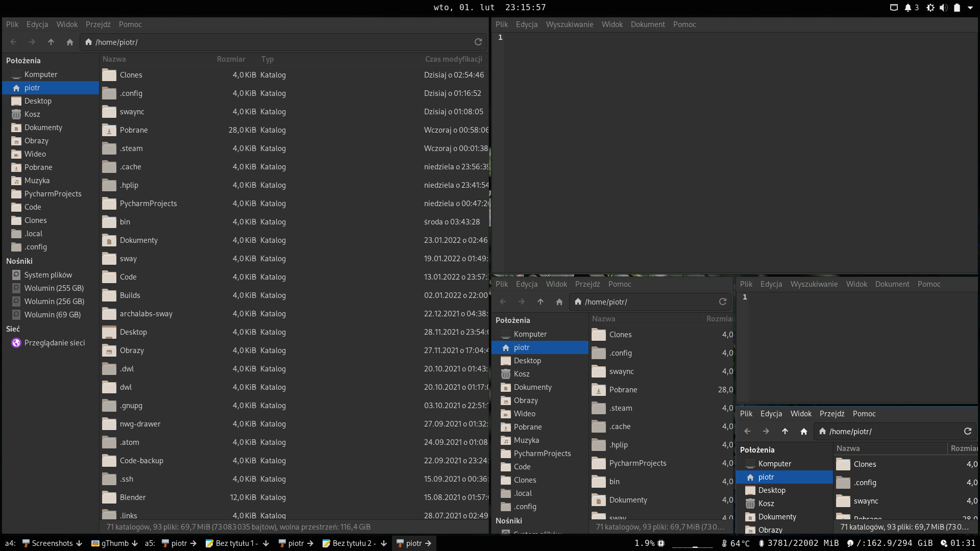Image resolution: width=980 pixels, height=551 pixels.
Task: Expand the Nośniki section in sidebar
Action: point(19,261)
